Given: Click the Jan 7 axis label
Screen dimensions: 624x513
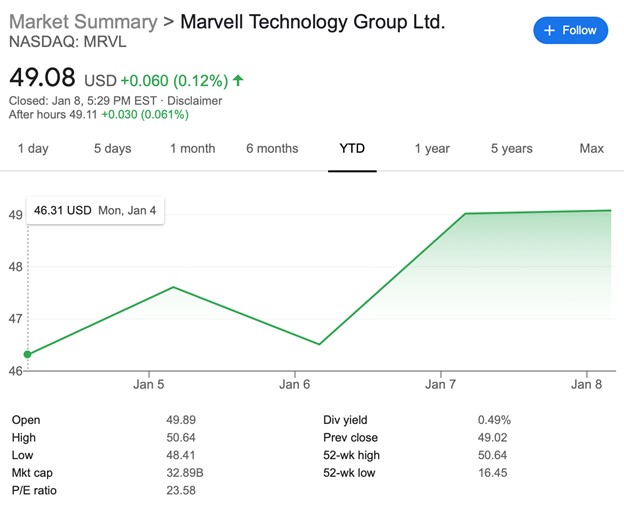Looking at the screenshot, I should pyautogui.click(x=440, y=384).
